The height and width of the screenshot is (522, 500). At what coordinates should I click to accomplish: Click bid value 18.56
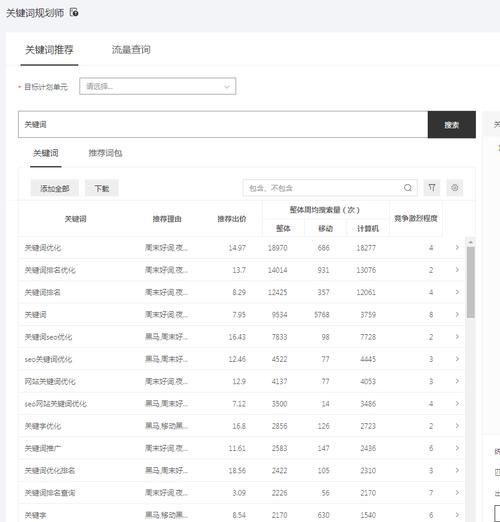237,471
